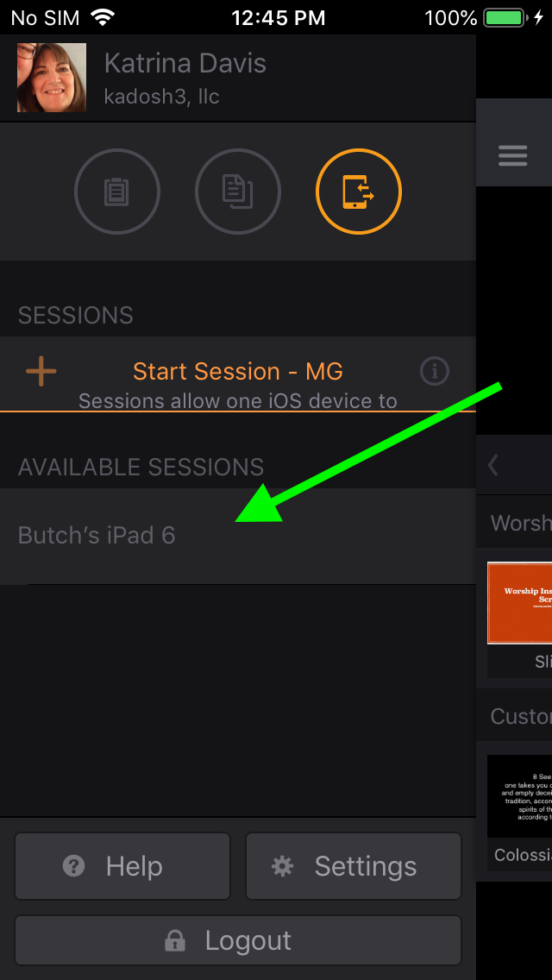Open the hamburger menu icon
Viewport: 552px width, 980px height.
512,155
